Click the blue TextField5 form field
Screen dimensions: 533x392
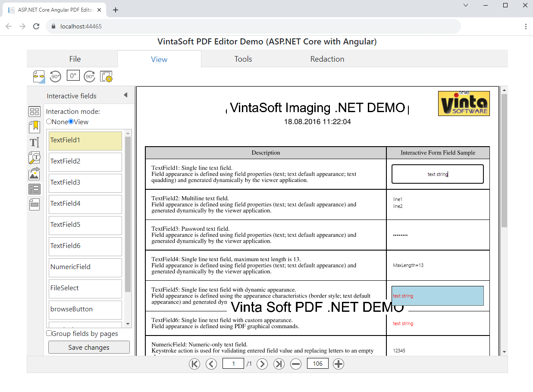438,296
